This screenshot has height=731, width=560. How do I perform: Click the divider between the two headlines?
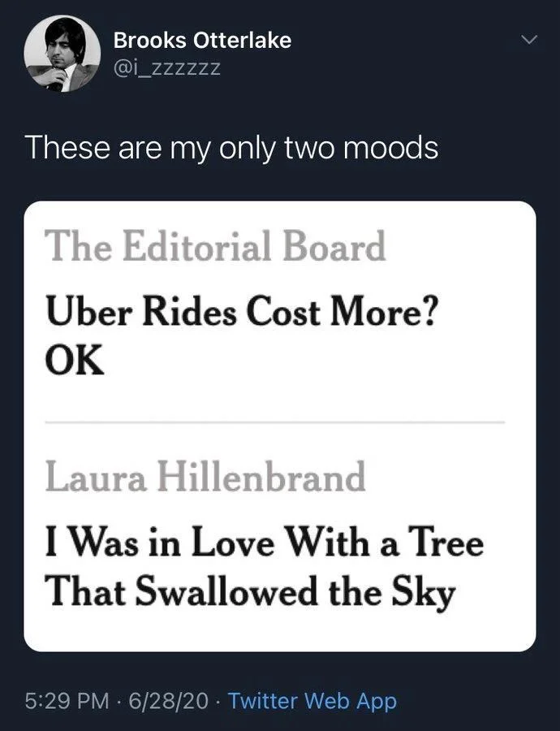[276, 421]
